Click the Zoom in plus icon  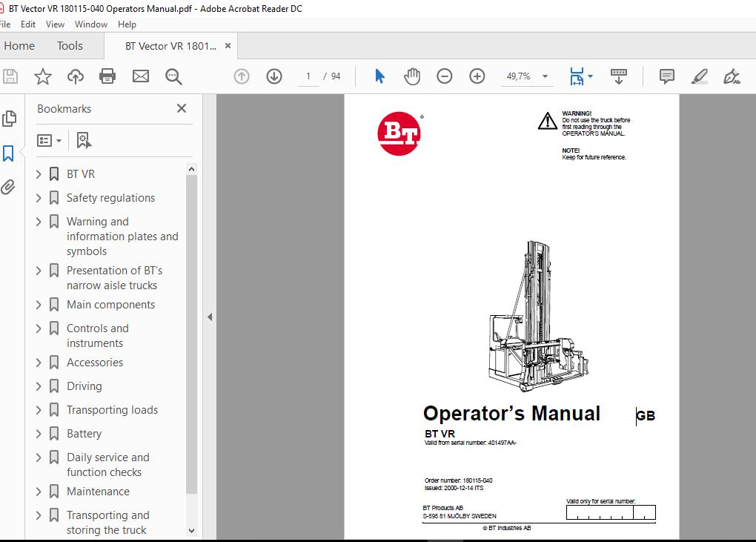(477, 76)
